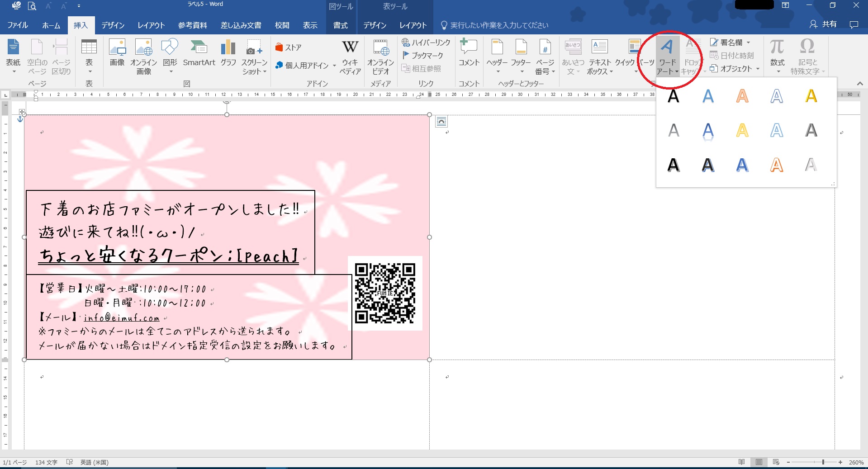Switch to Web Layout view
This screenshot has width=868, height=469.
point(776,462)
